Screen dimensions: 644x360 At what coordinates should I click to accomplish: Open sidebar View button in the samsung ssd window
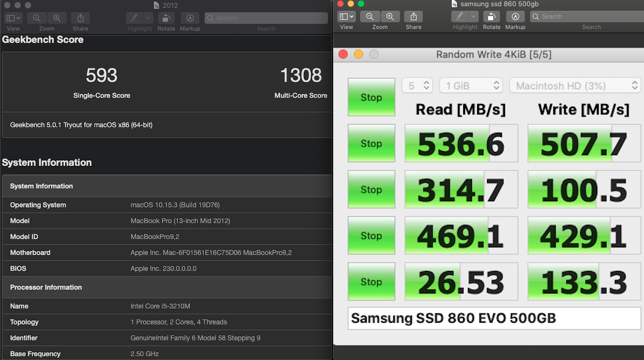pyautogui.click(x=343, y=17)
